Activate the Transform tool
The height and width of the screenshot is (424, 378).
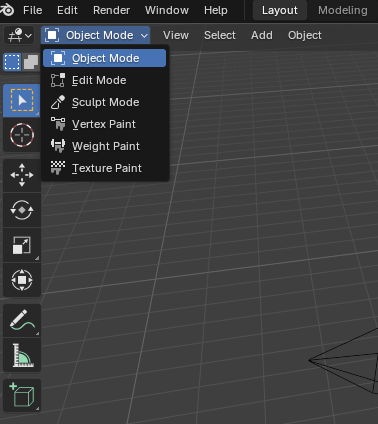(x=22, y=280)
